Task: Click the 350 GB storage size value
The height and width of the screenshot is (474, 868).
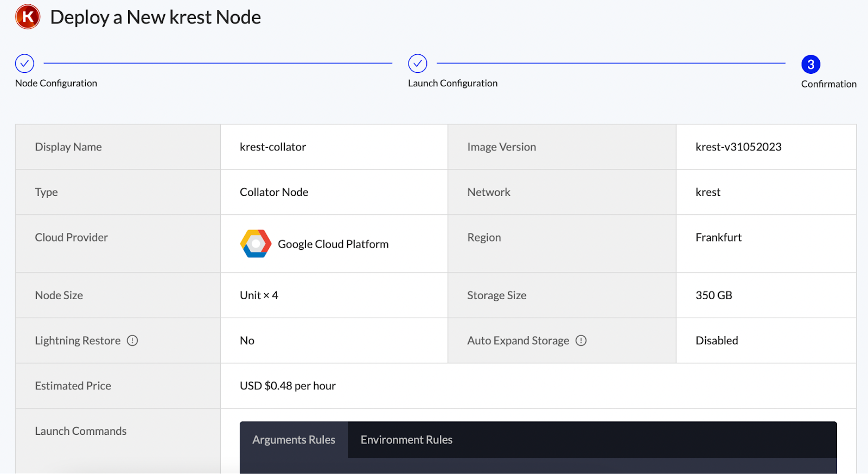Action: pos(714,295)
